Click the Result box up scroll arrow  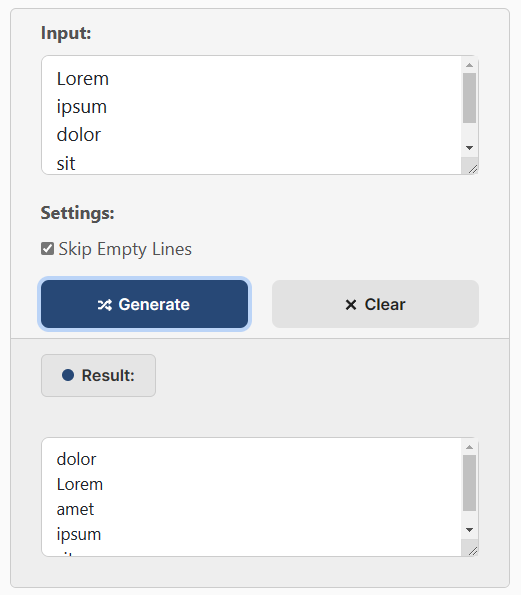pyautogui.click(x=469, y=447)
